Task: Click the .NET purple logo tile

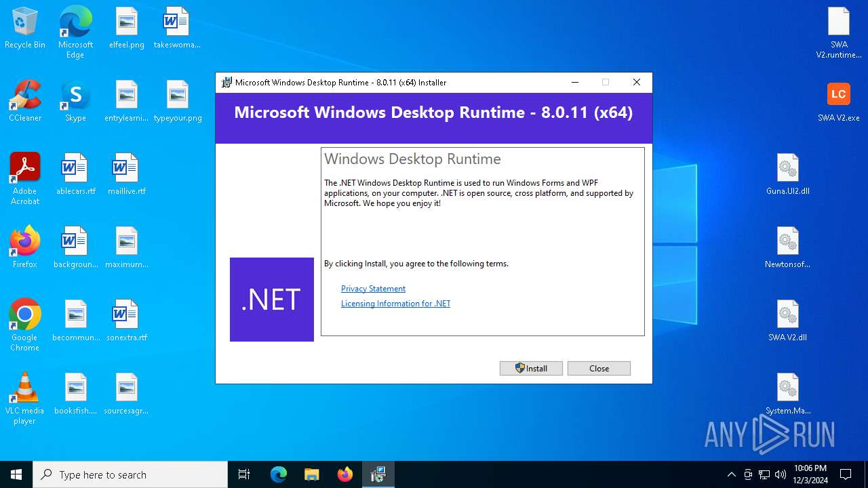Action: pyautogui.click(x=272, y=300)
